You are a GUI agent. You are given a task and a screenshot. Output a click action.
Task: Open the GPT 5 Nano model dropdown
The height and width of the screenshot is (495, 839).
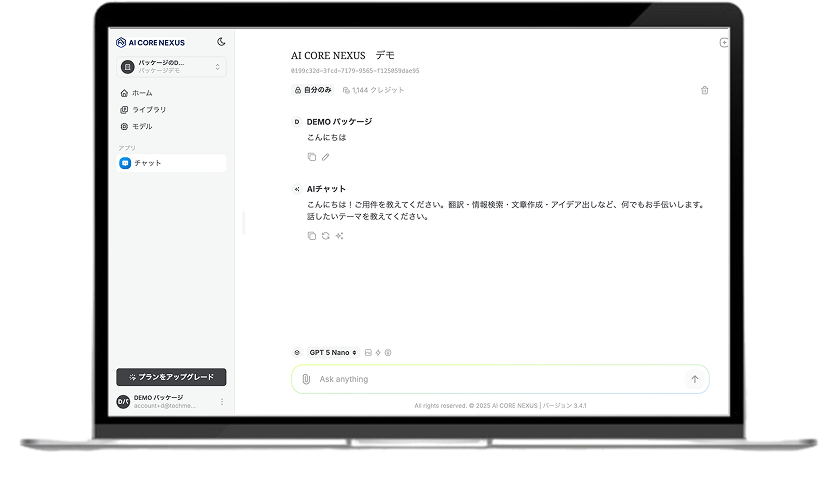[x=333, y=352]
